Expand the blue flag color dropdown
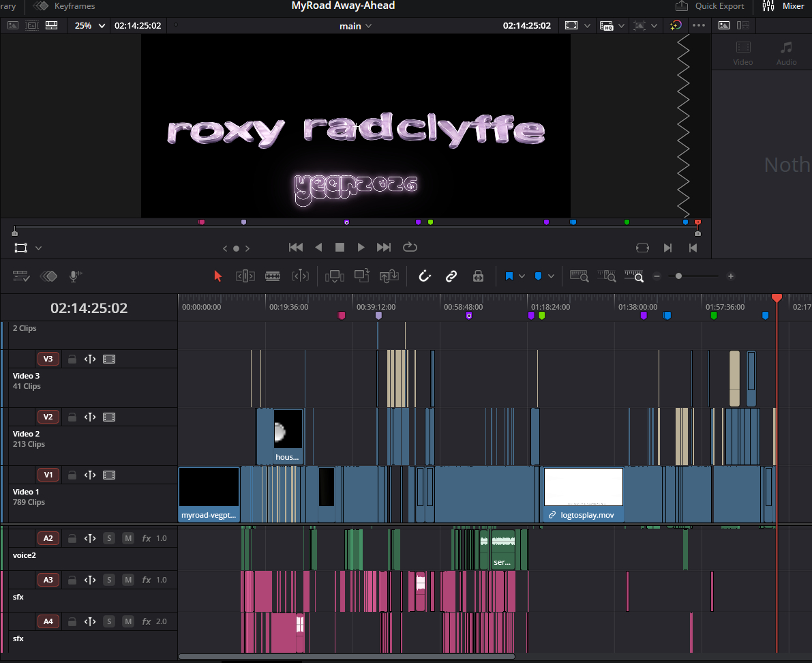Image resolution: width=812 pixels, height=663 pixels. (522, 276)
